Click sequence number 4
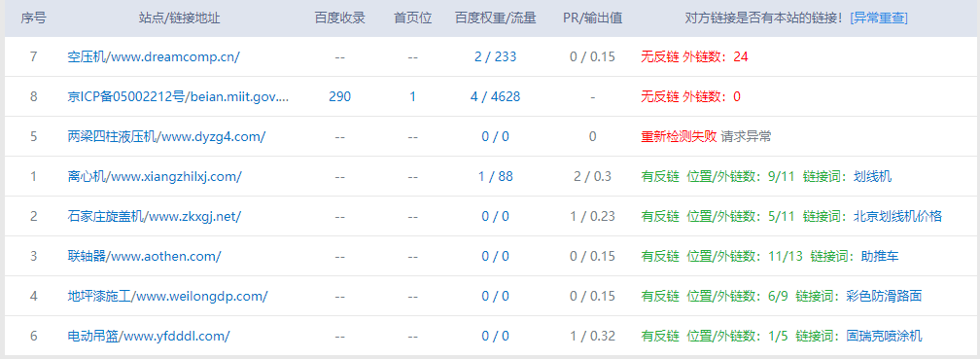 pos(33,297)
